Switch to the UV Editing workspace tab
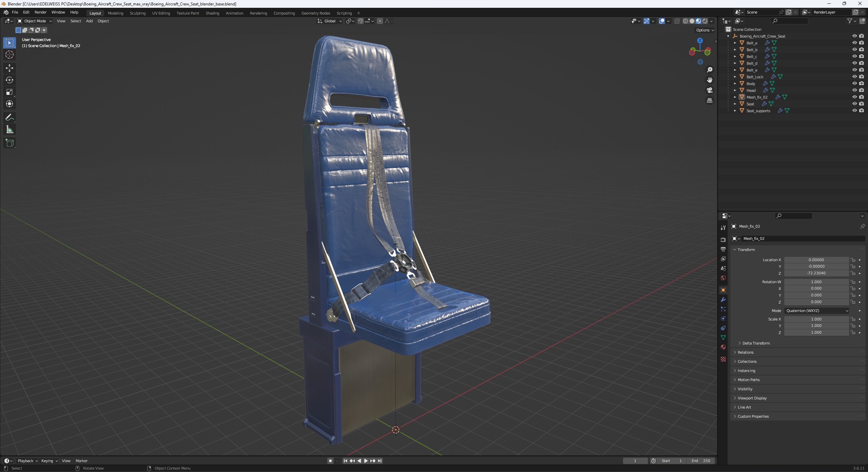Screen dimensions: 868x472 (x=161, y=13)
